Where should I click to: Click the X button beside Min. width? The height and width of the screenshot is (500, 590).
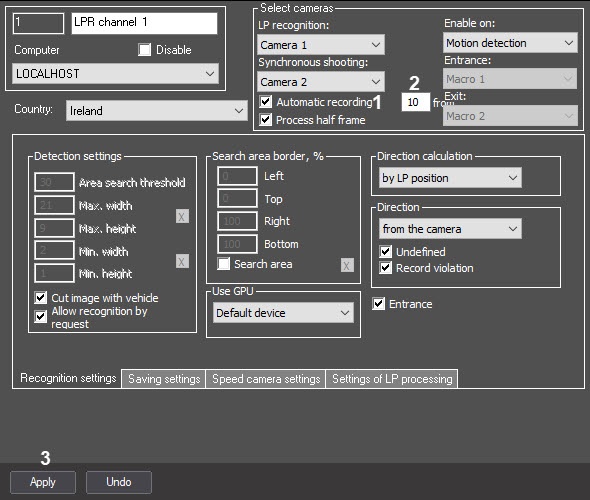pyautogui.click(x=182, y=261)
